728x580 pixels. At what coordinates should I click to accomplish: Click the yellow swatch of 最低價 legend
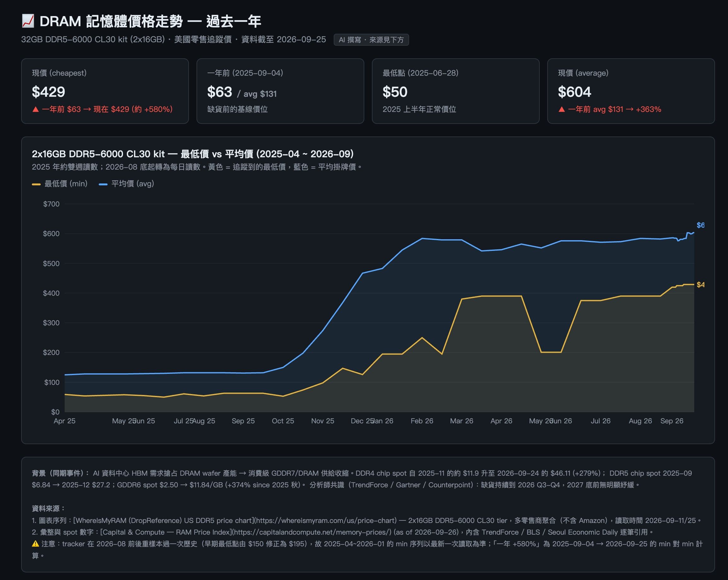click(36, 184)
